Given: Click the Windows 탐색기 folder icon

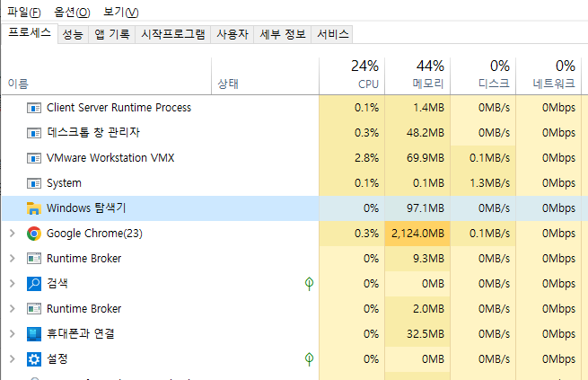Looking at the screenshot, I should pyautogui.click(x=34, y=208).
